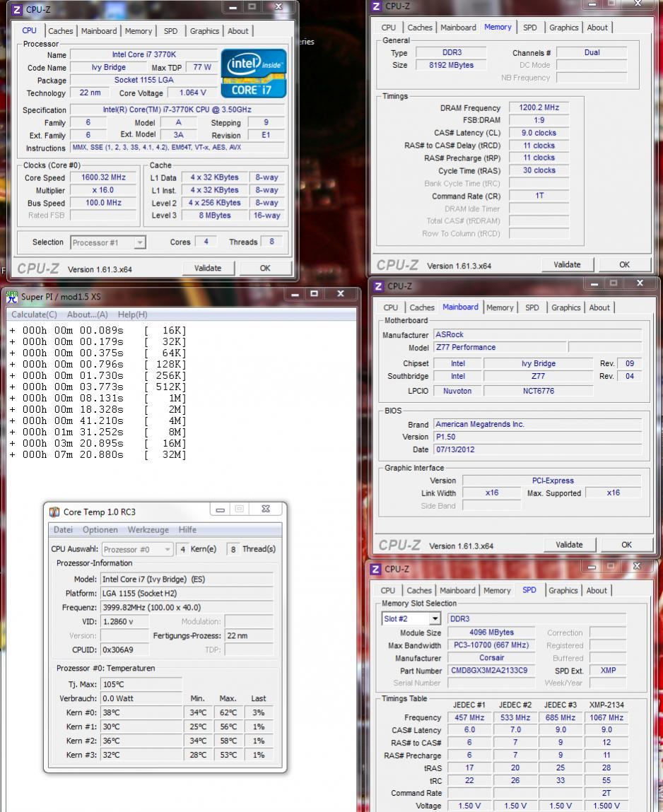Open Graphics tab in the CPU window
The width and height of the screenshot is (663, 812).
(204, 31)
